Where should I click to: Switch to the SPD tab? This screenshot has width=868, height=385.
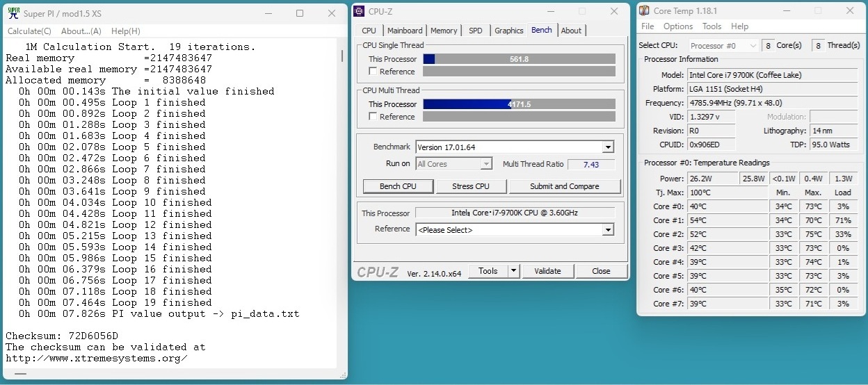click(x=476, y=31)
